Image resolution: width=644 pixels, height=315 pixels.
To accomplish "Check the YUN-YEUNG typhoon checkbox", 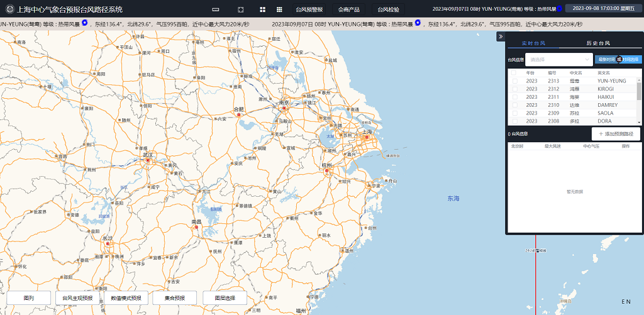I will point(514,81).
